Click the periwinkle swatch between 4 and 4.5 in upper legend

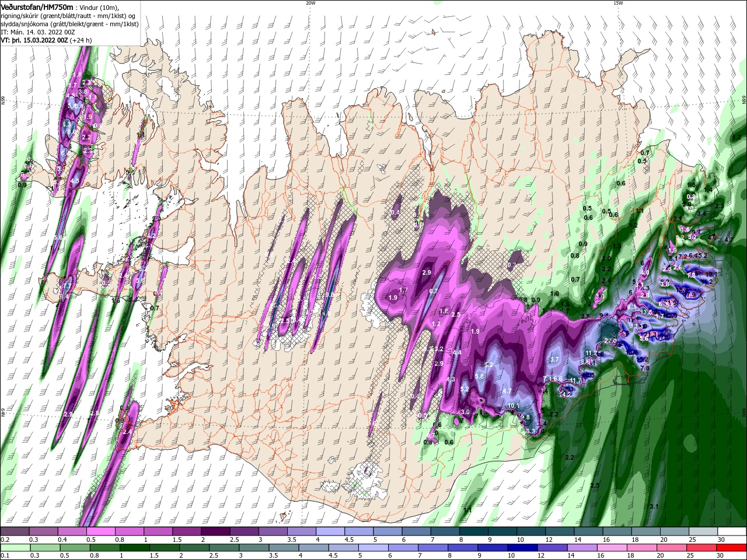pos(330,531)
